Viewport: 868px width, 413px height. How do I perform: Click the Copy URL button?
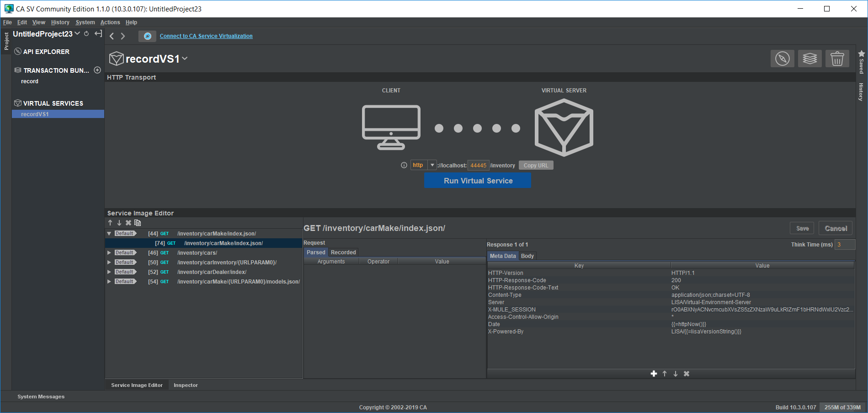(x=536, y=165)
